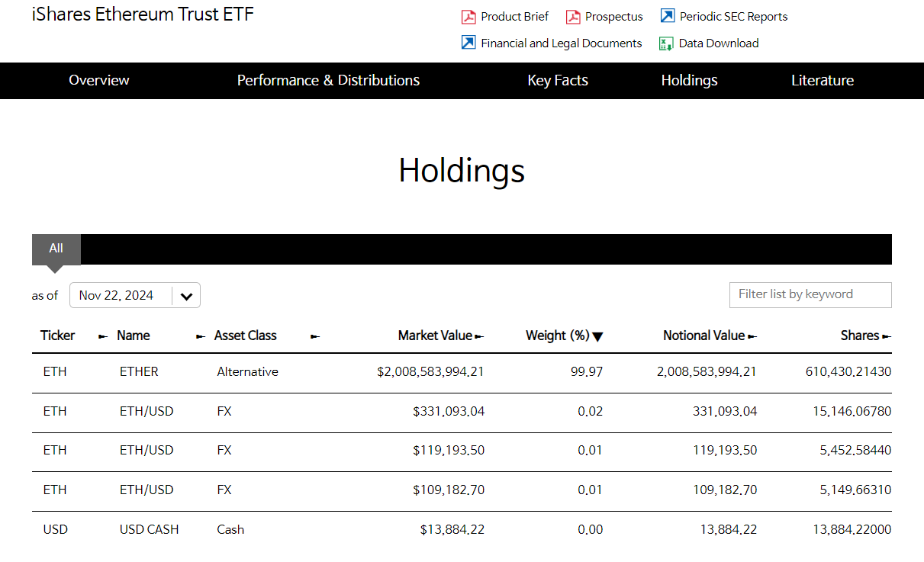The height and width of the screenshot is (562, 924).
Task: Click the sort arrow beside Name column
Action: [x=201, y=336]
